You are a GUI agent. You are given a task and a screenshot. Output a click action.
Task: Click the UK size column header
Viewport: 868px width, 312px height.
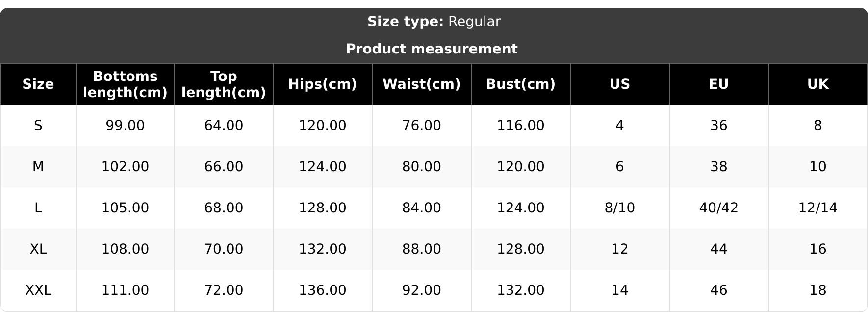coord(817,84)
